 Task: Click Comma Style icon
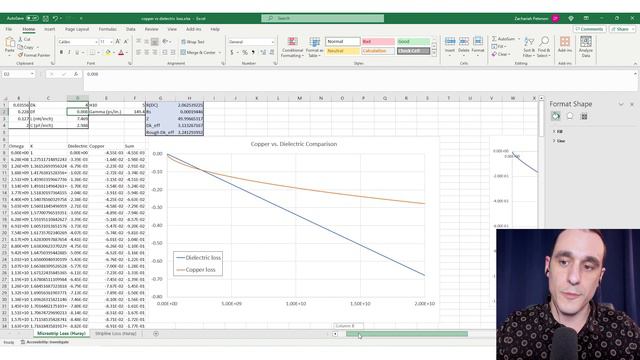pos(253,52)
